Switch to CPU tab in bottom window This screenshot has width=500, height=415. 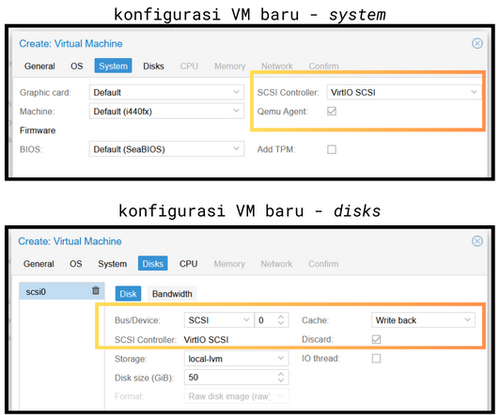188,264
